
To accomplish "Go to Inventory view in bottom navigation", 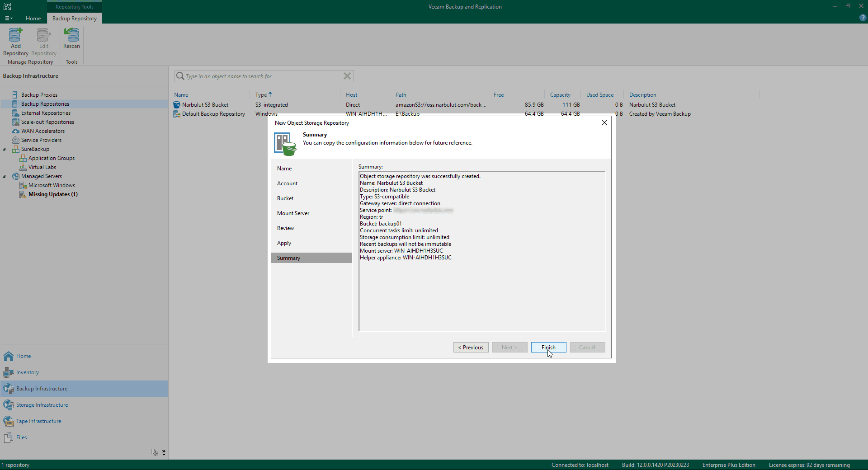I will pos(27,372).
